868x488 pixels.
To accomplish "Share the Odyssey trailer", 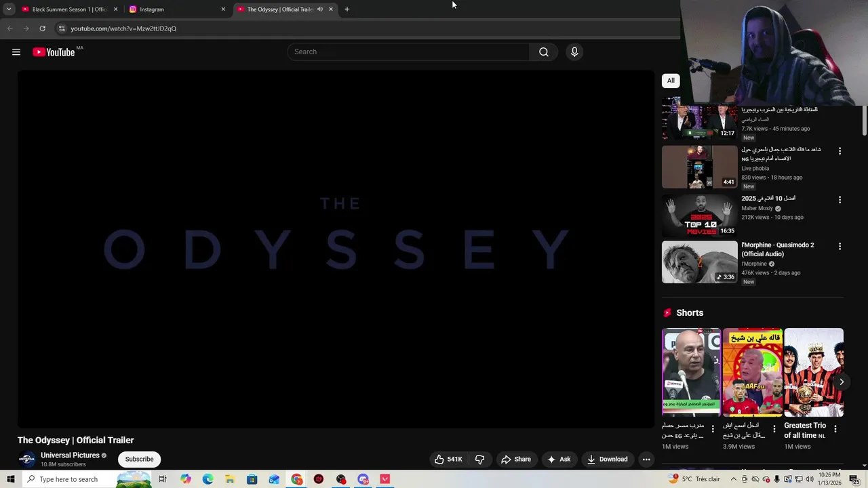I will click(516, 459).
